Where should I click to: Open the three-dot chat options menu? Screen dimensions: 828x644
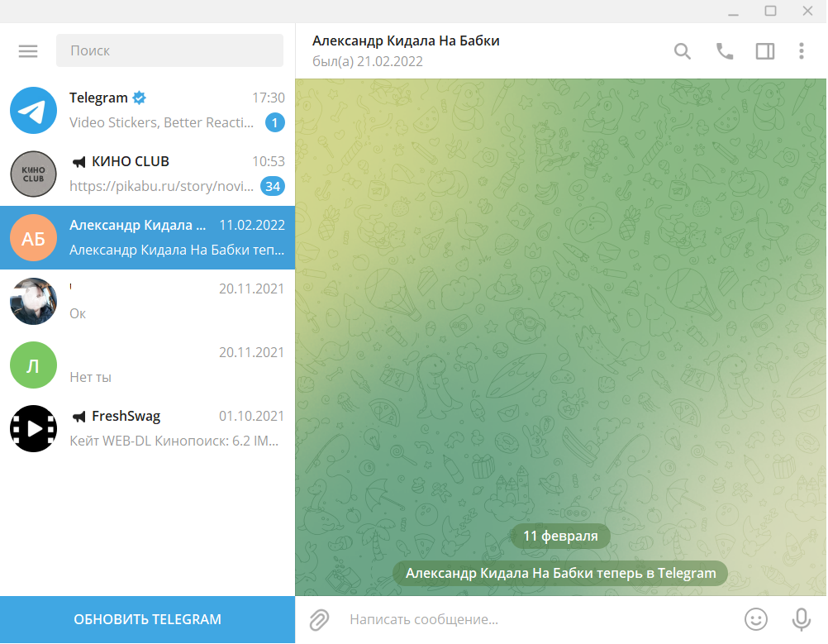click(801, 51)
